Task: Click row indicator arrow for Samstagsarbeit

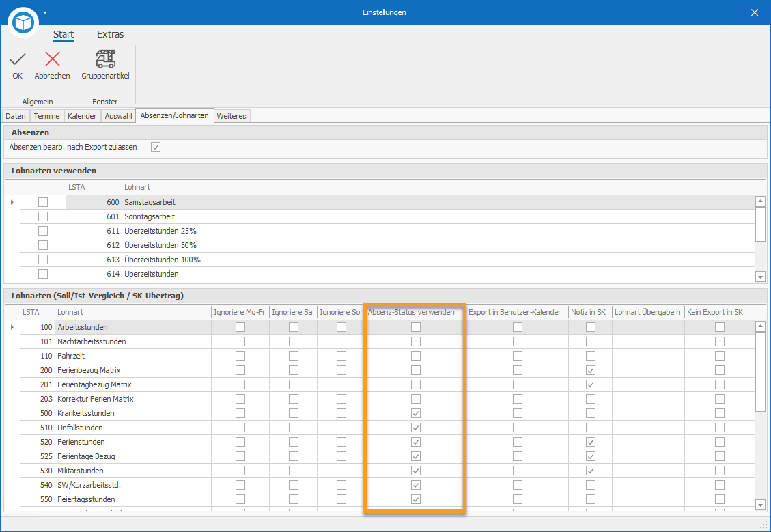Action: point(12,202)
